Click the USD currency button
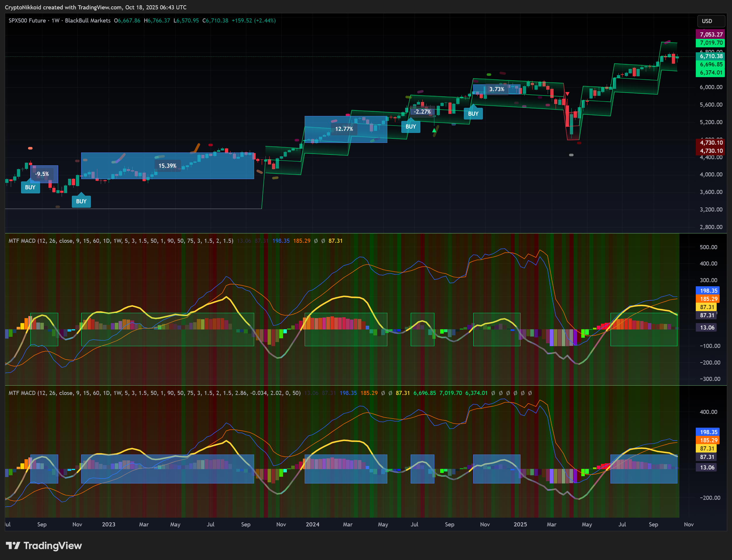Screen dimensions: 732x560 711,21
